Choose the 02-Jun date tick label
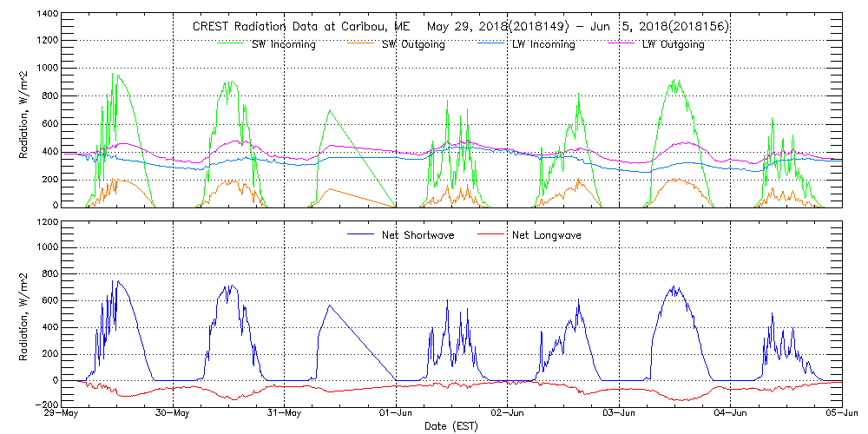The image size is (868, 434). [508, 413]
